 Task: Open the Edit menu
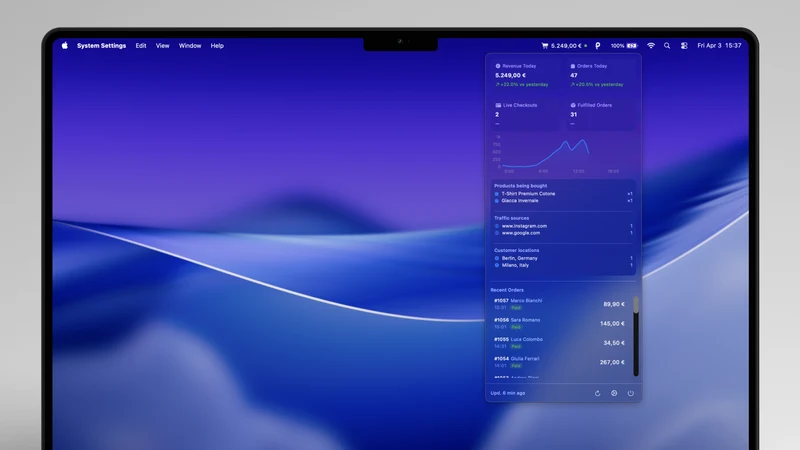click(141, 45)
